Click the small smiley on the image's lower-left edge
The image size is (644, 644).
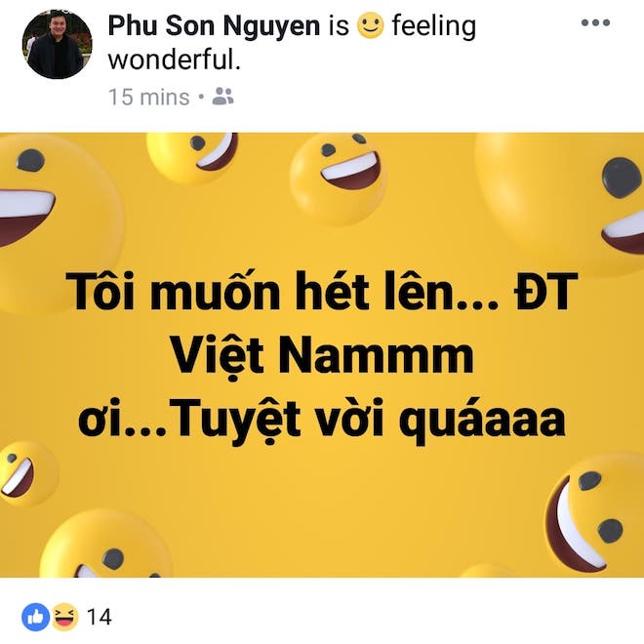pyautogui.click(x=24, y=473)
